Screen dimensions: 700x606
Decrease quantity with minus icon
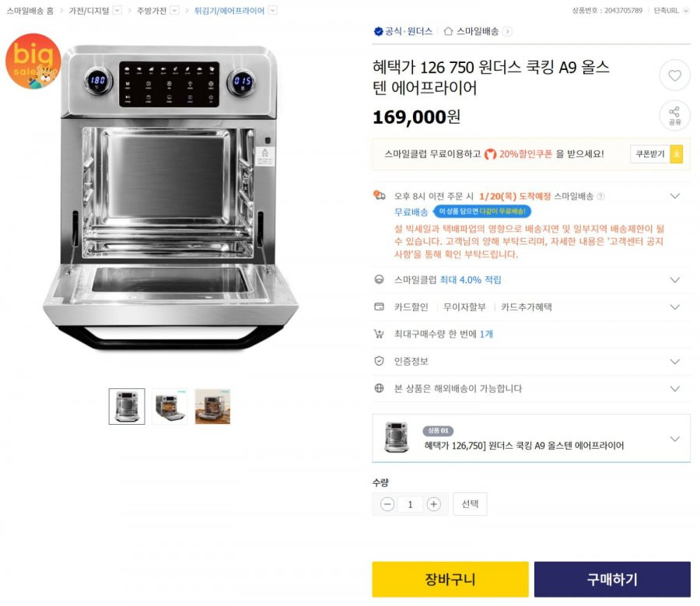pos(387,504)
